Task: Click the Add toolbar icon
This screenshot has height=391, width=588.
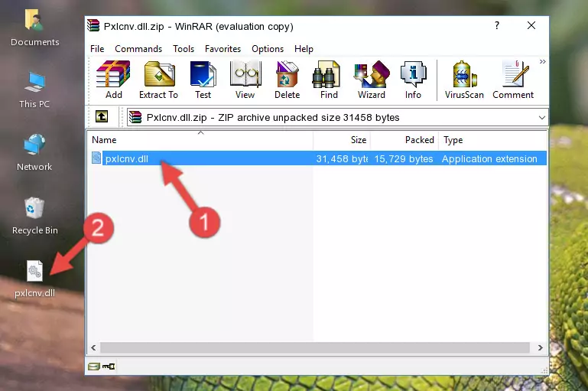Action: click(113, 80)
